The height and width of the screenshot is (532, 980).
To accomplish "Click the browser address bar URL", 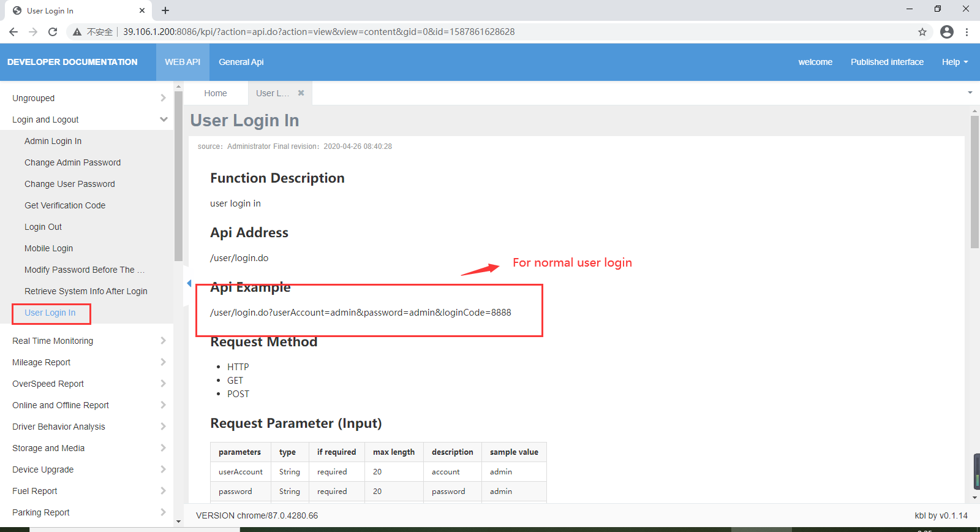I will (x=319, y=32).
